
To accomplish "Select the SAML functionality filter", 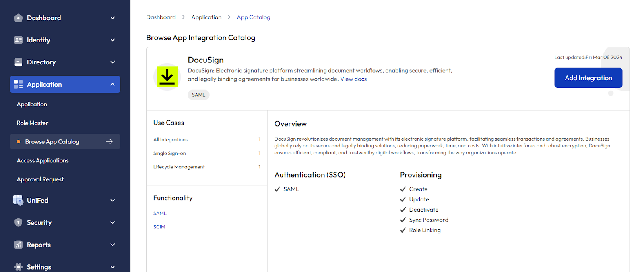I will click(x=160, y=213).
